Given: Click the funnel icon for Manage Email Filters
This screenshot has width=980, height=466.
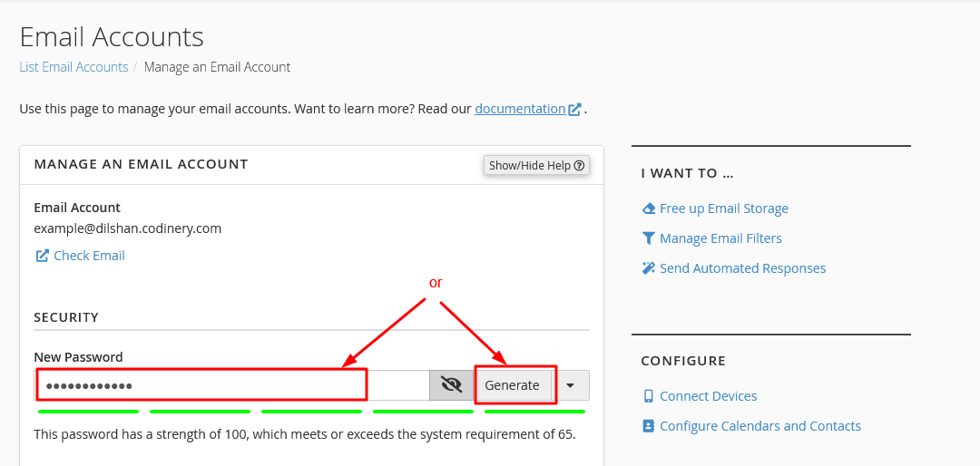Looking at the screenshot, I should (x=648, y=238).
